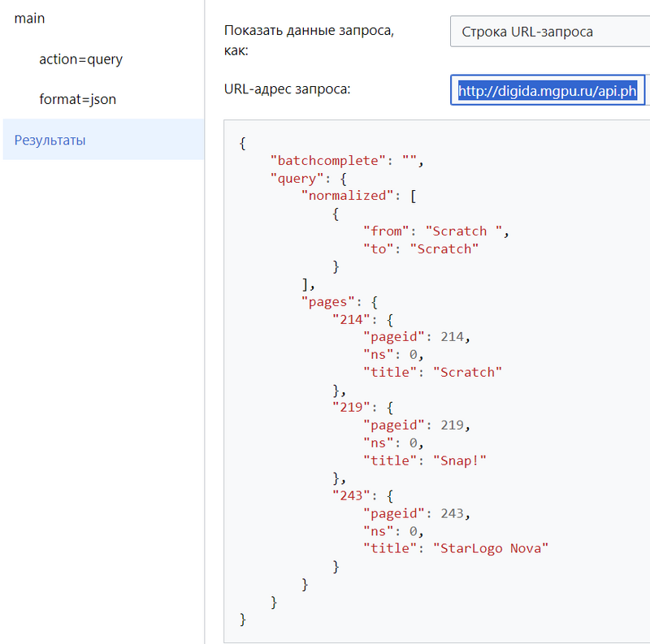This screenshot has height=644, width=650.
Task: Click the "214" page key
Action: pos(351,319)
